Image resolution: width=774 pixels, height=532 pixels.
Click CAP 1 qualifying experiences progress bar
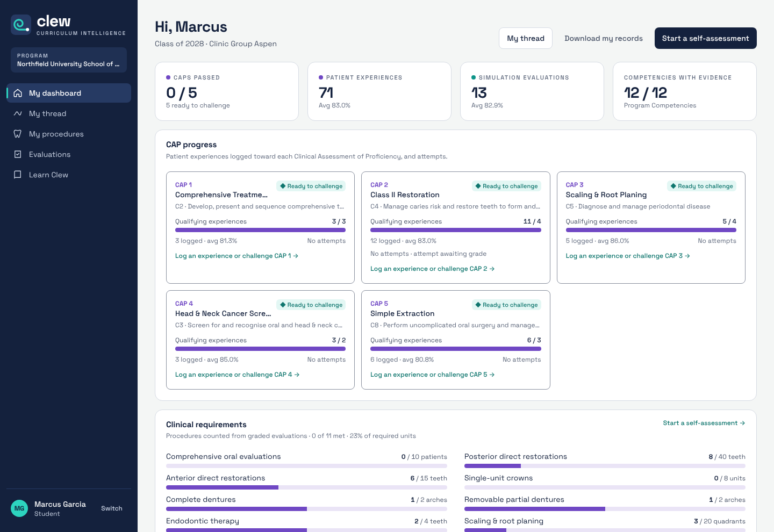261,230
